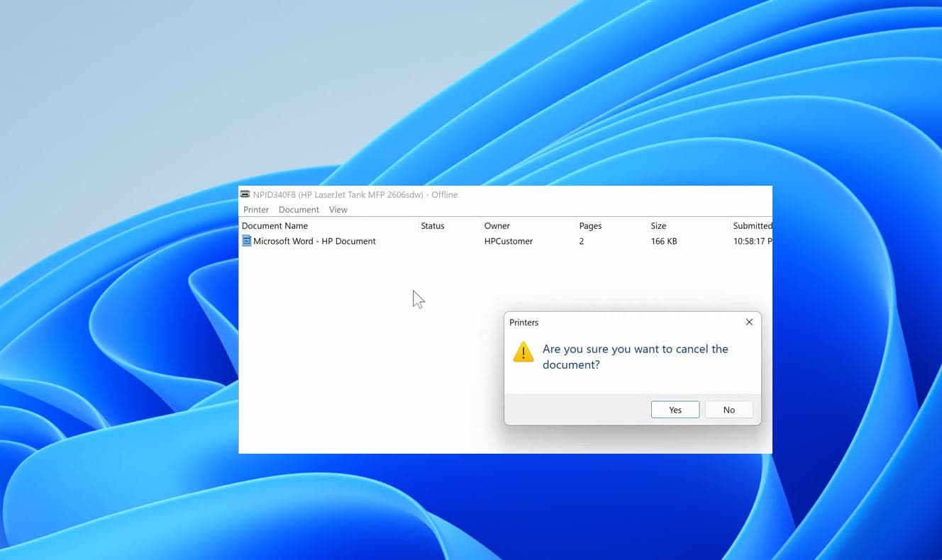Select the Microsoft Word - HP Document job
The image size is (942, 560).
pos(314,241)
